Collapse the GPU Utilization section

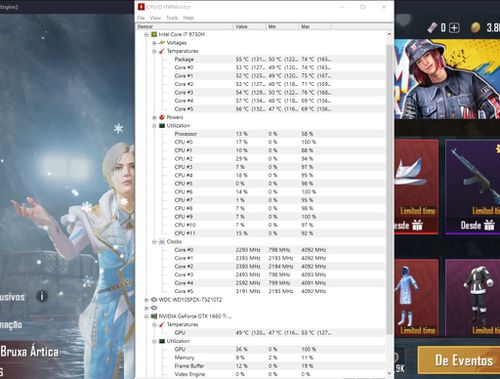coord(154,341)
